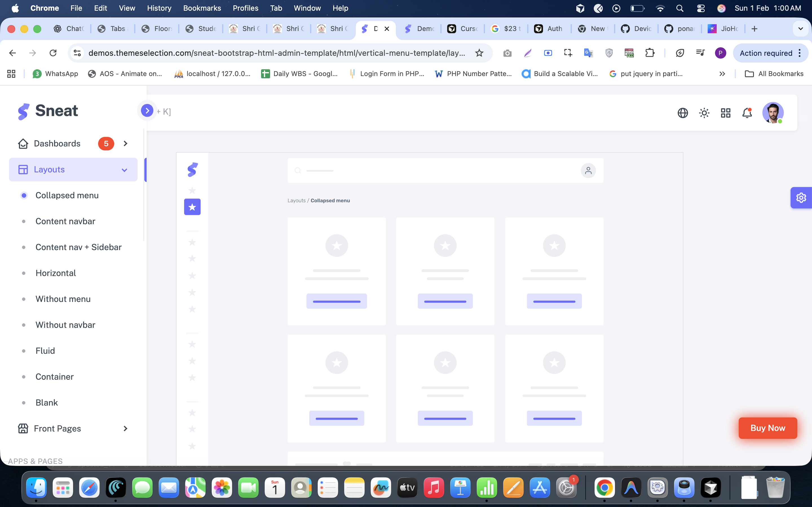Open the language globe icon
Screen dimensions: 812x507
tap(683, 113)
